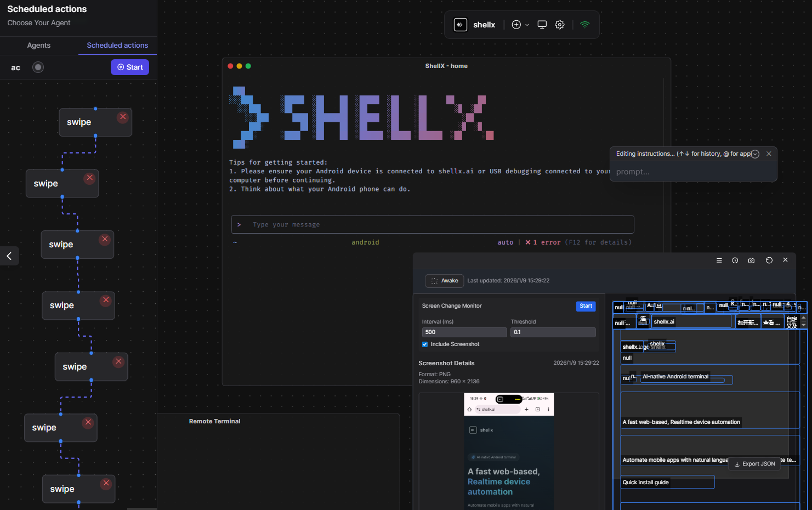This screenshot has width=812, height=510.
Task: Check the Wi-Fi connection status icon
Action: click(x=584, y=24)
